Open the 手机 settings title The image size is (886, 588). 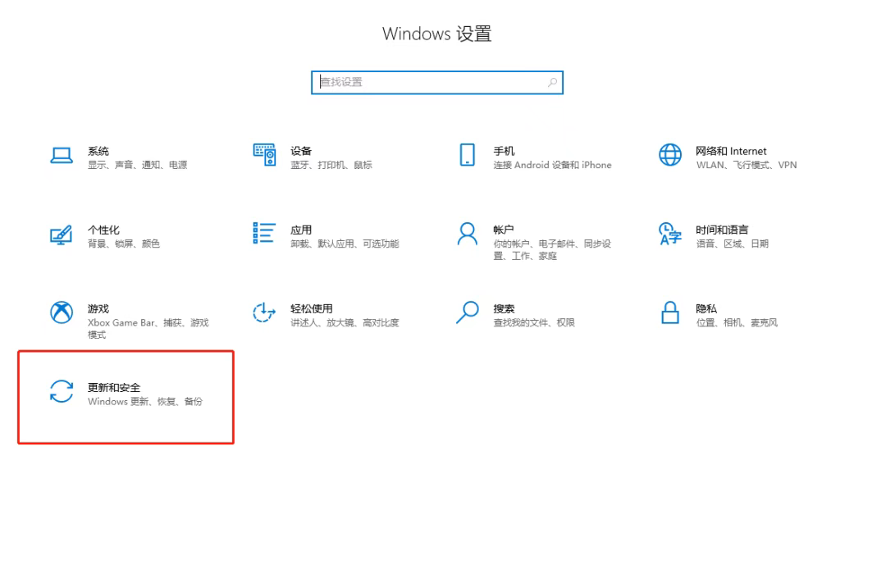point(504,151)
